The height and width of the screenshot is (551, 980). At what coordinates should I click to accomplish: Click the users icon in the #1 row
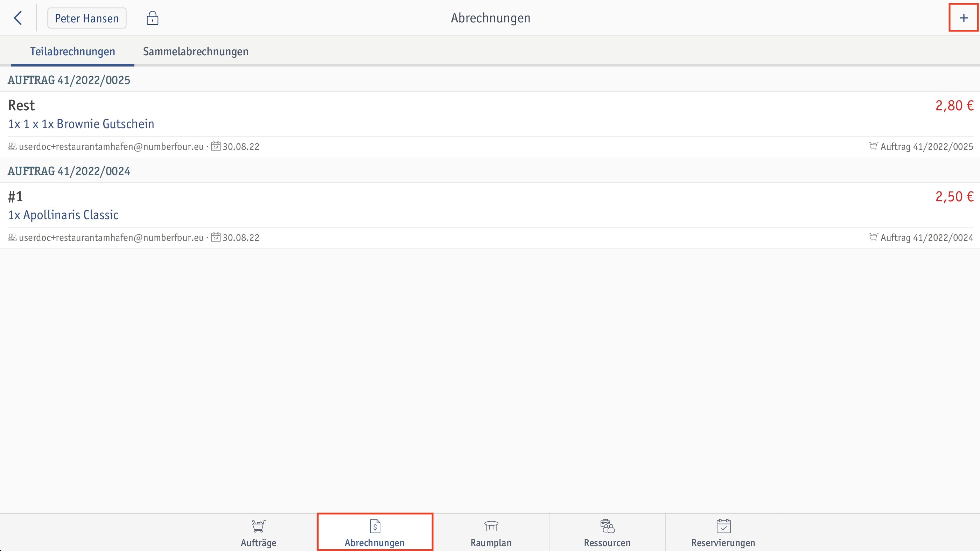point(12,237)
